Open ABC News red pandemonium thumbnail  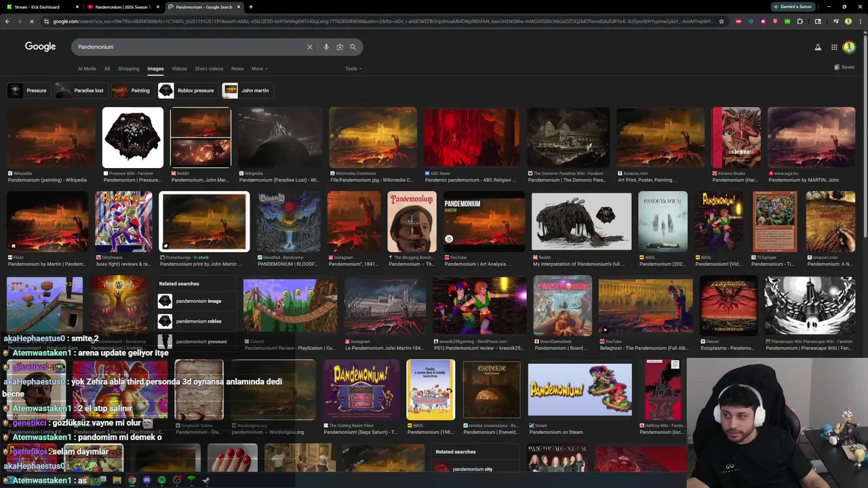(x=472, y=138)
